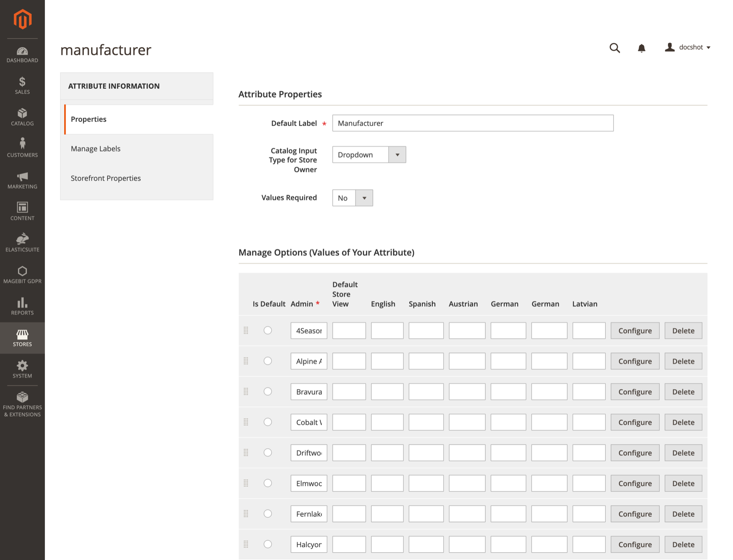Select the Properties tab
The image size is (733, 560).
139,119
